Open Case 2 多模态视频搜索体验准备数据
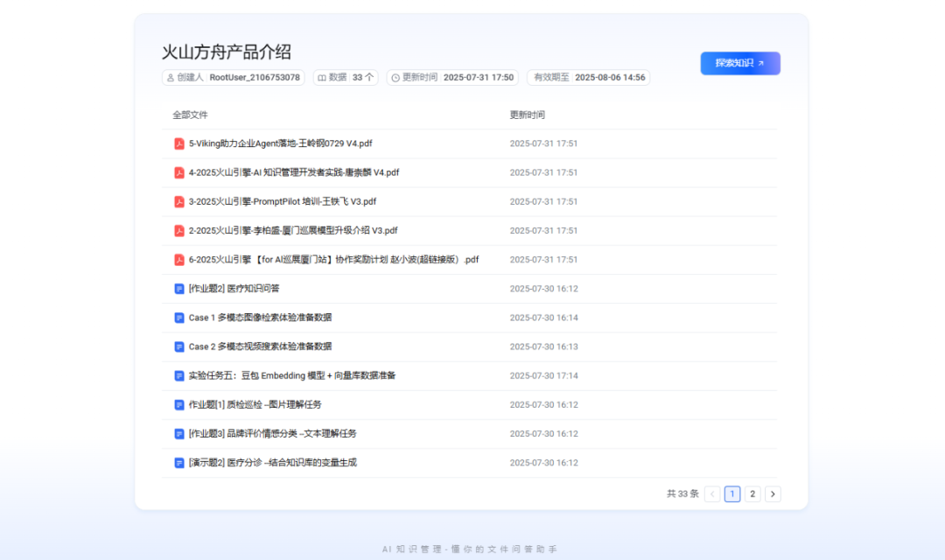Viewport: 945px width, 560px height. (x=261, y=346)
